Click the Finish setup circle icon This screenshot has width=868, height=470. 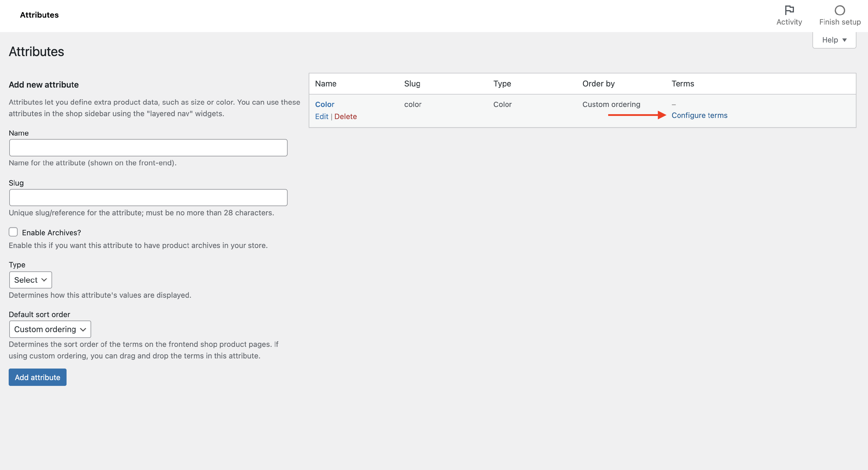point(839,10)
